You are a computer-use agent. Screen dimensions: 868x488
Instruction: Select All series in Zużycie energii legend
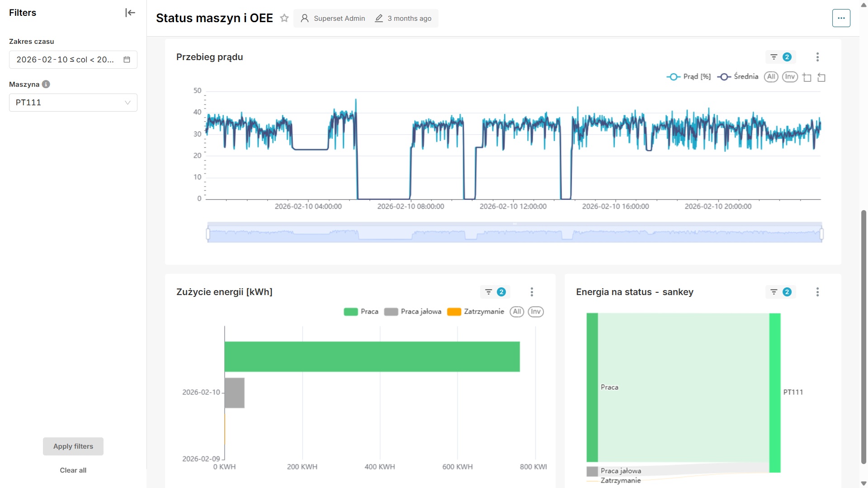pyautogui.click(x=517, y=312)
